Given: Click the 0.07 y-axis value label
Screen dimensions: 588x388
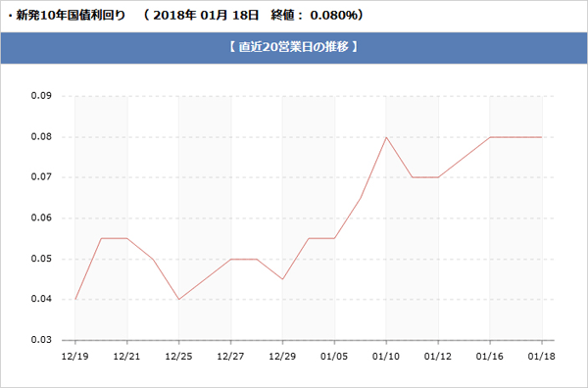Looking at the screenshot, I should (41, 177).
